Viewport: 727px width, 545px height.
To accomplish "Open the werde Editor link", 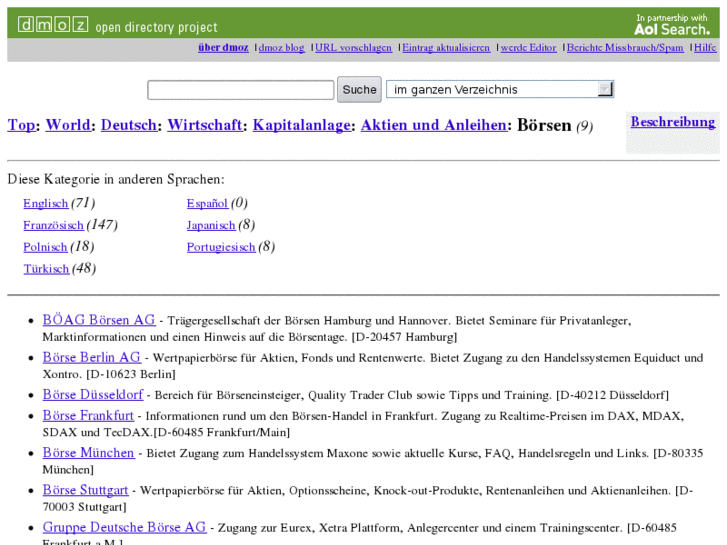I will [x=529, y=48].
